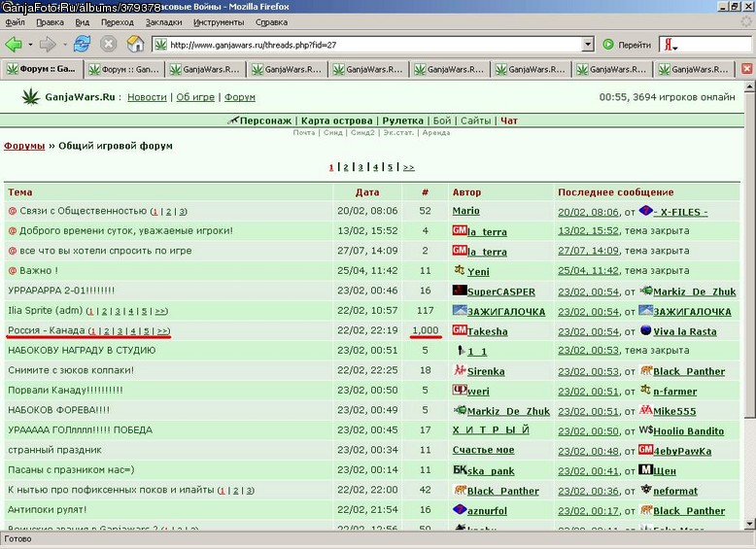
Task: Reload the page with the refresh icon
Action: 82,45
